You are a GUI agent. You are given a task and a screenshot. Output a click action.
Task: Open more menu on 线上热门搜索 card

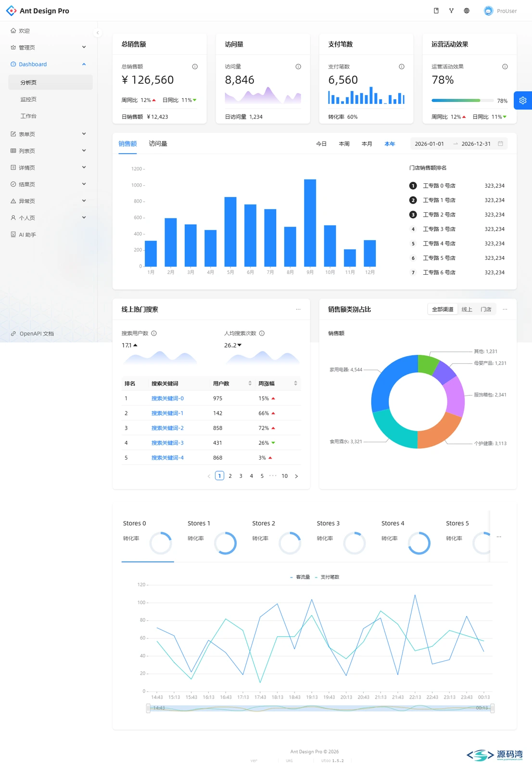pos(298,309)
